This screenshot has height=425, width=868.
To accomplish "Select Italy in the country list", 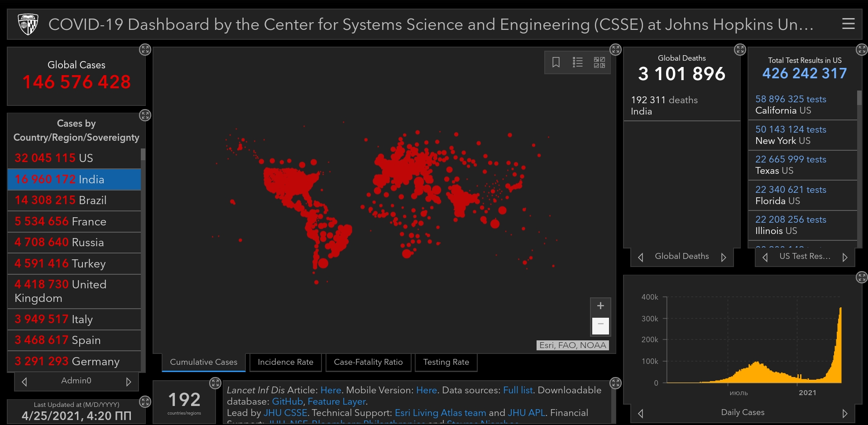I will click(x=74, y=319).
